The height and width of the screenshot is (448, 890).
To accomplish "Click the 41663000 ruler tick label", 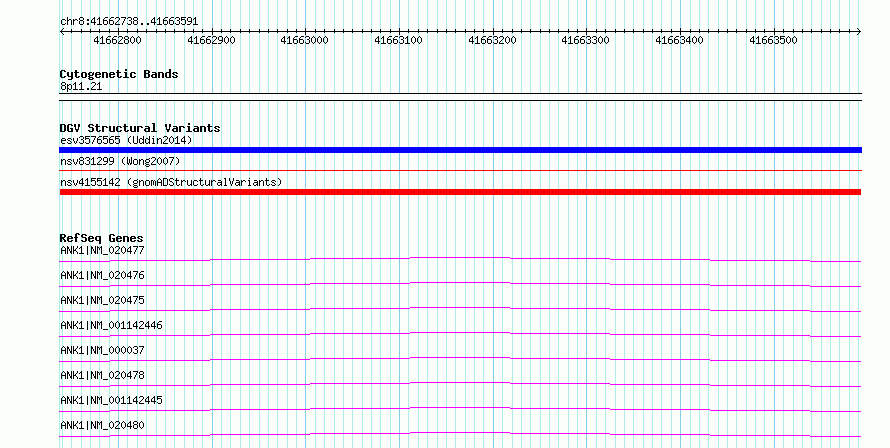I will [x=304, y=40].
